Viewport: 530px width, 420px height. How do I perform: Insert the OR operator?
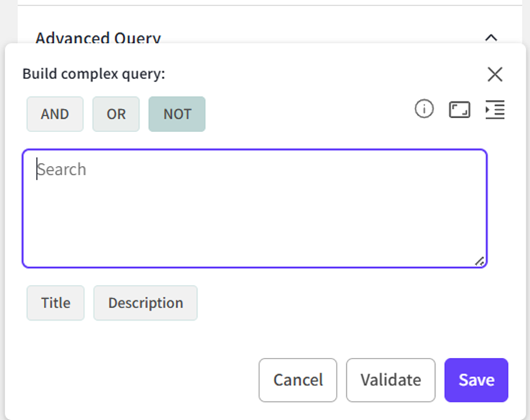[116, 114]
